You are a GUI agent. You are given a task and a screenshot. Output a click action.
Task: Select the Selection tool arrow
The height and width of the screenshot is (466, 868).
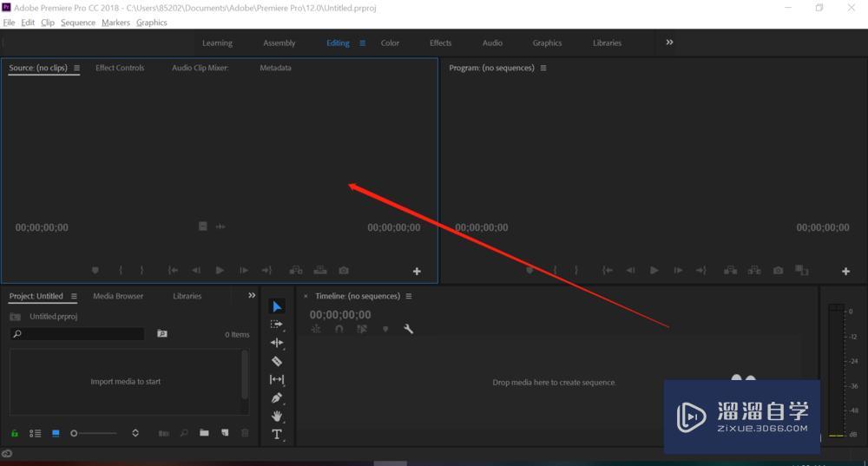277,306
